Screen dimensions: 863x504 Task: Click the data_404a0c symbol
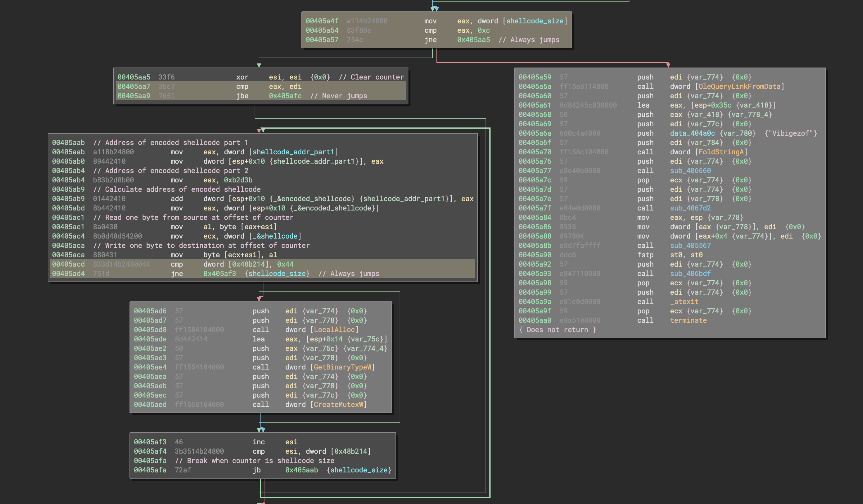point(693,133)
